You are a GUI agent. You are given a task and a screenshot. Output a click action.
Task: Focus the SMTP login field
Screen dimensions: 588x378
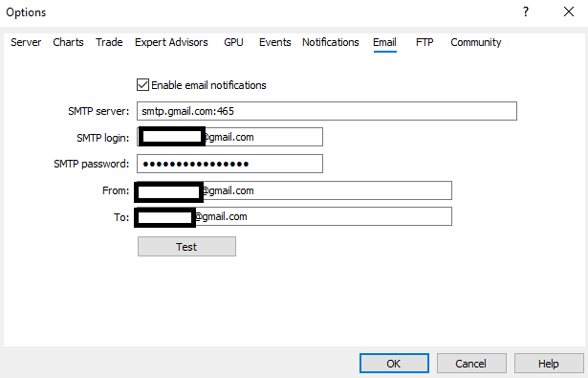tap(229, 137)
